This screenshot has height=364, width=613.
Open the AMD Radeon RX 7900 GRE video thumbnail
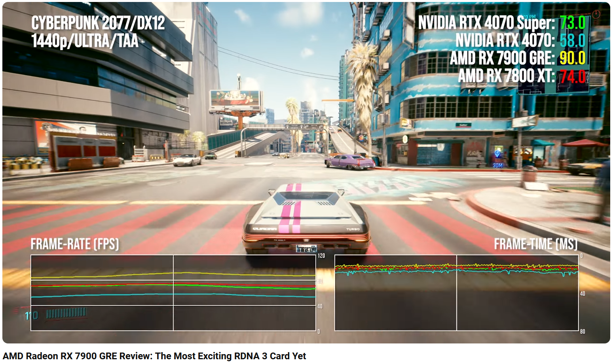(x=306, y=173)
